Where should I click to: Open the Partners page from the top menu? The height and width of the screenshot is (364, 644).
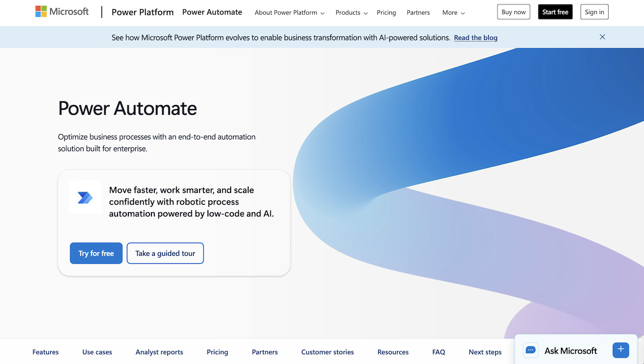pos(418,12)
